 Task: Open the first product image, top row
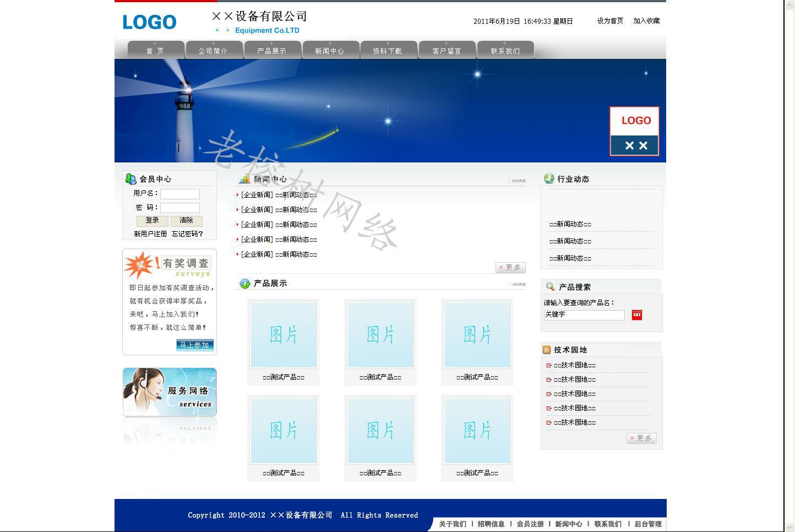coord(284,335)
